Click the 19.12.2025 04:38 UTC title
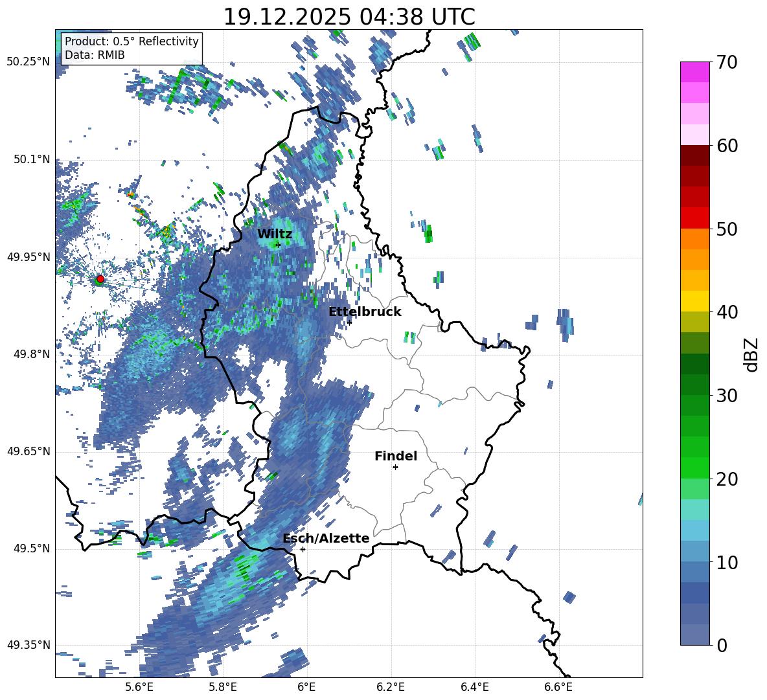767x700 pixels. (349, 17)
